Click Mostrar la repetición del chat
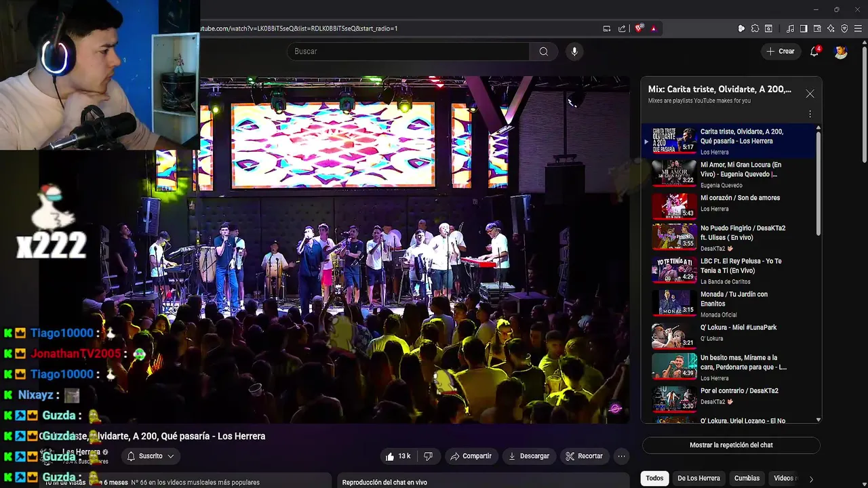The width and height of the screenshot is (868, 488). click(x=731, y=445)
